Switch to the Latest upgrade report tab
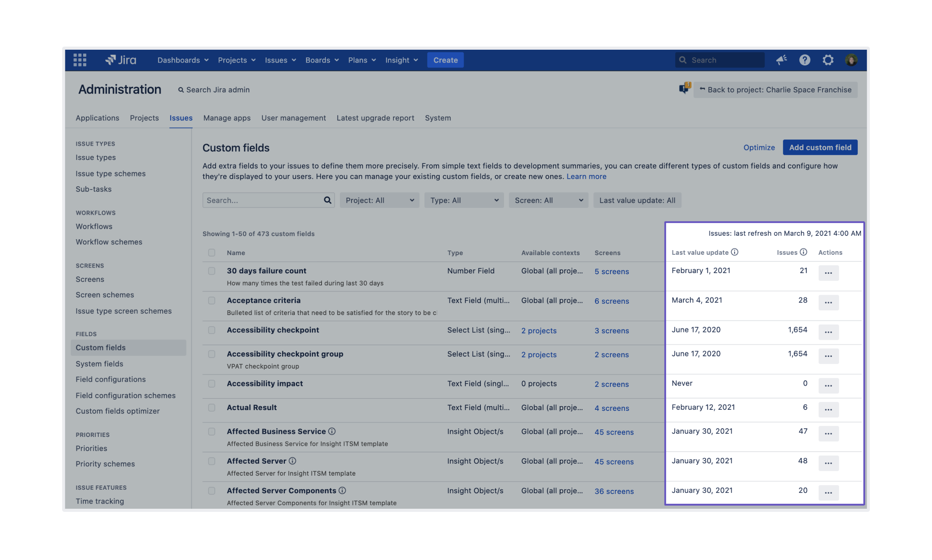932x560 pixels. tap(375, 118)
